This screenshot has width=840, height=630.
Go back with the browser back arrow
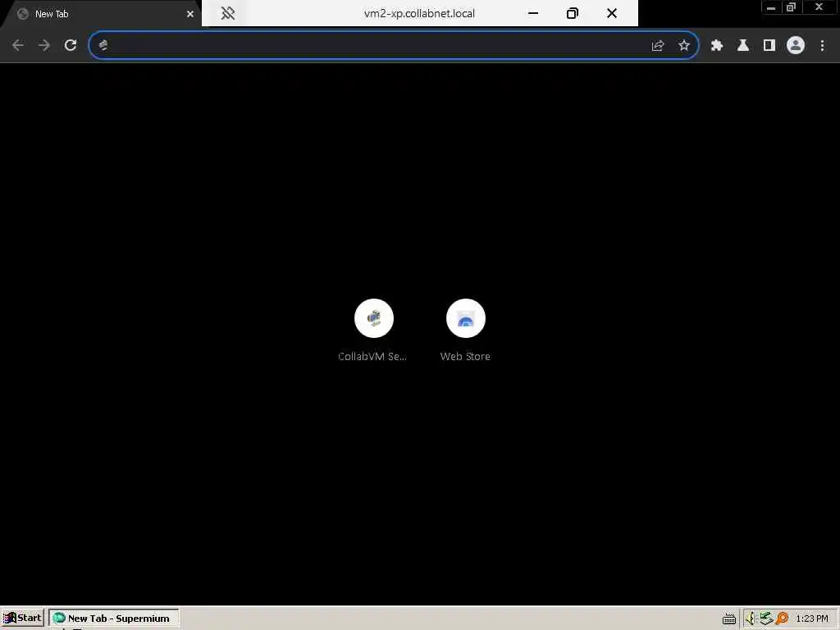tap(18, 46)
